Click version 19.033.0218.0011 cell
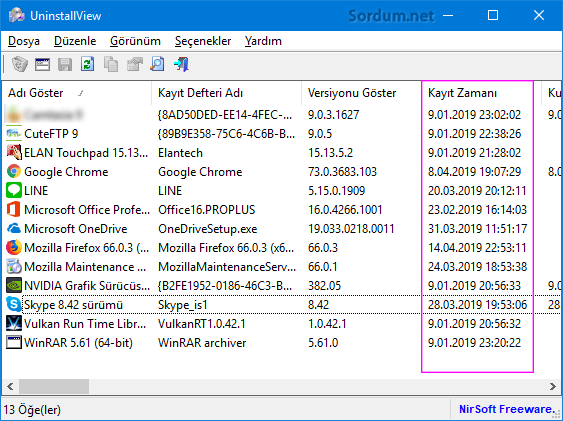 pyautogui.click(x=351, y=229)
